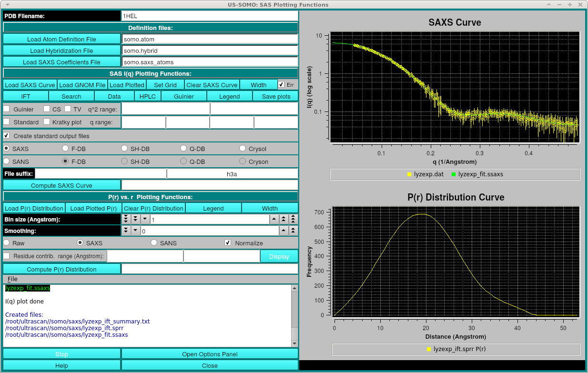This screenshot has width=588, height=373.
Task: Click the IFT button
Action: coord(26,96)
